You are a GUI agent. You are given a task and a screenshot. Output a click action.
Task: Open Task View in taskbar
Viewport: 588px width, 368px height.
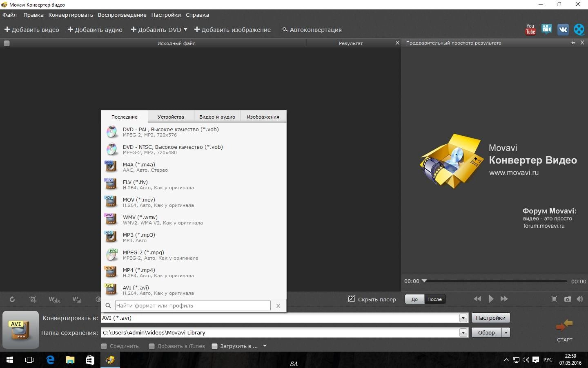click(x=29, y=360)
